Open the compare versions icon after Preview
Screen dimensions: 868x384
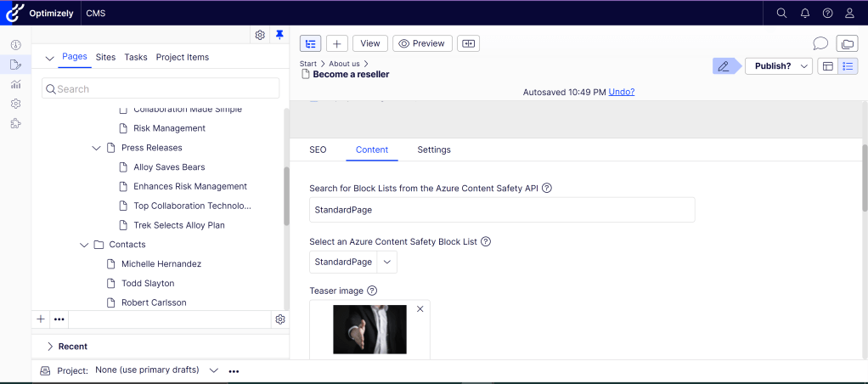tap(468, 43)
